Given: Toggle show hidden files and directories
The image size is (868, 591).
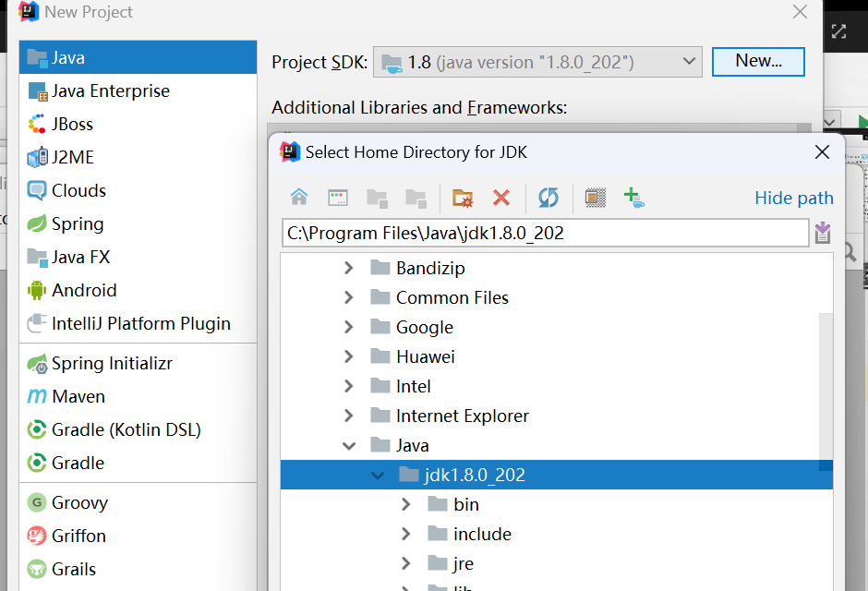Looking at the screenshot, I should (596, 198).
